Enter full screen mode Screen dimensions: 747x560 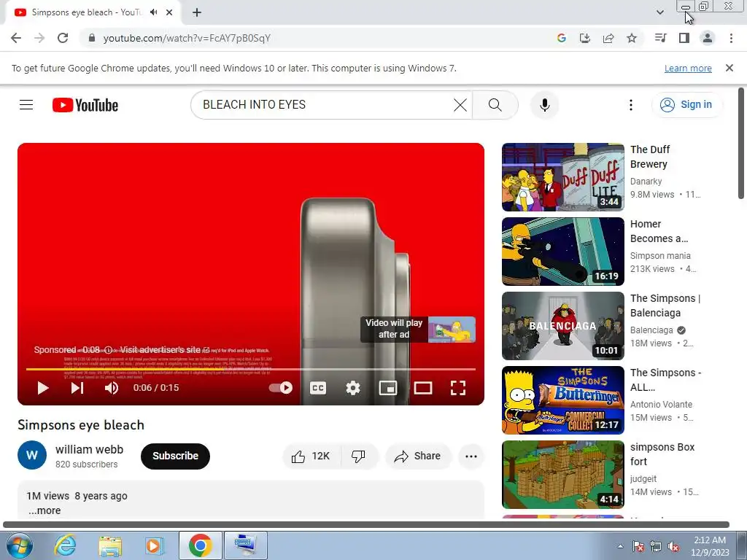tap(458, 388)
